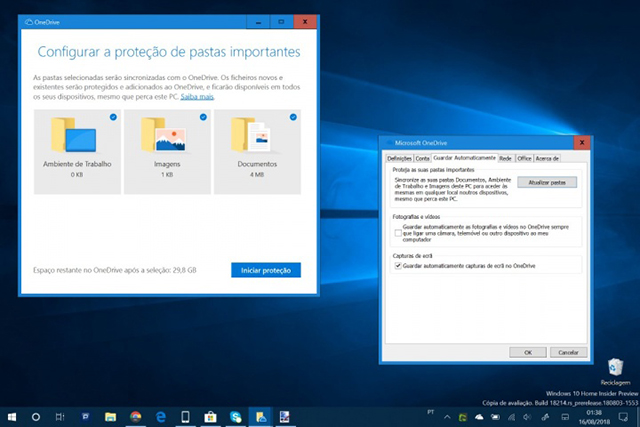Click Cancelar in Microsoft OneDrive dialog

tap(568, 352)
